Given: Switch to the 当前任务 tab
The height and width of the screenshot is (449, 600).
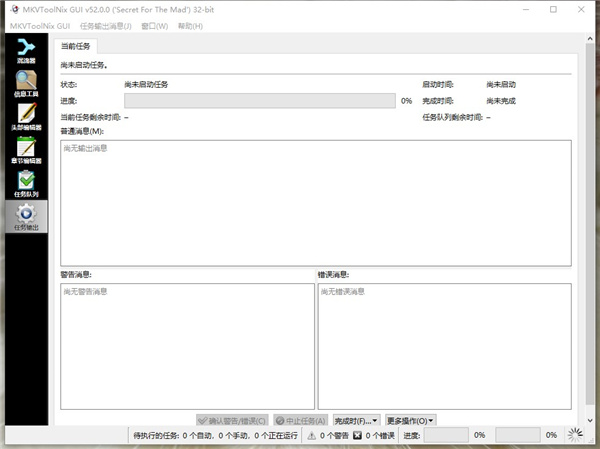Looking at the screenshot, I should (x=76, y=46).
